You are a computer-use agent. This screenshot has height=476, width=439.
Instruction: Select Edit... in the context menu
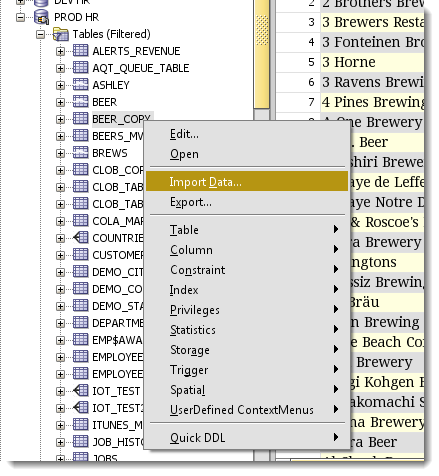click(x=247, y=134)
